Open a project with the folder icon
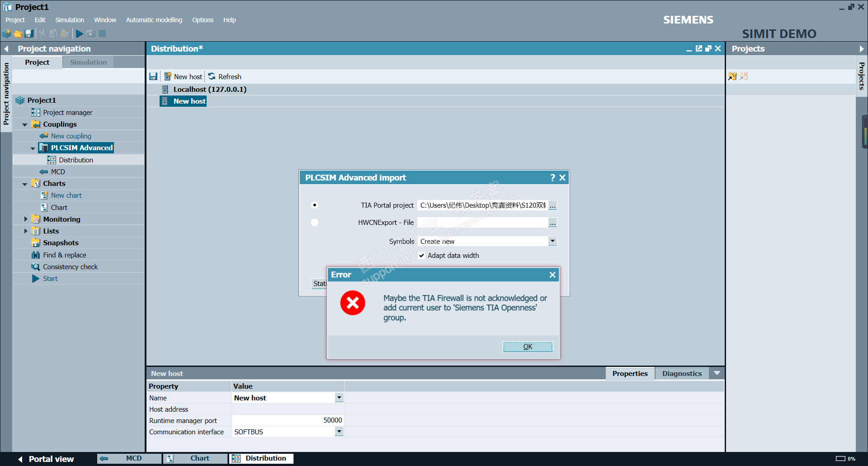The height and width of the screenshot is (466, 868). (x=18, y=33)
